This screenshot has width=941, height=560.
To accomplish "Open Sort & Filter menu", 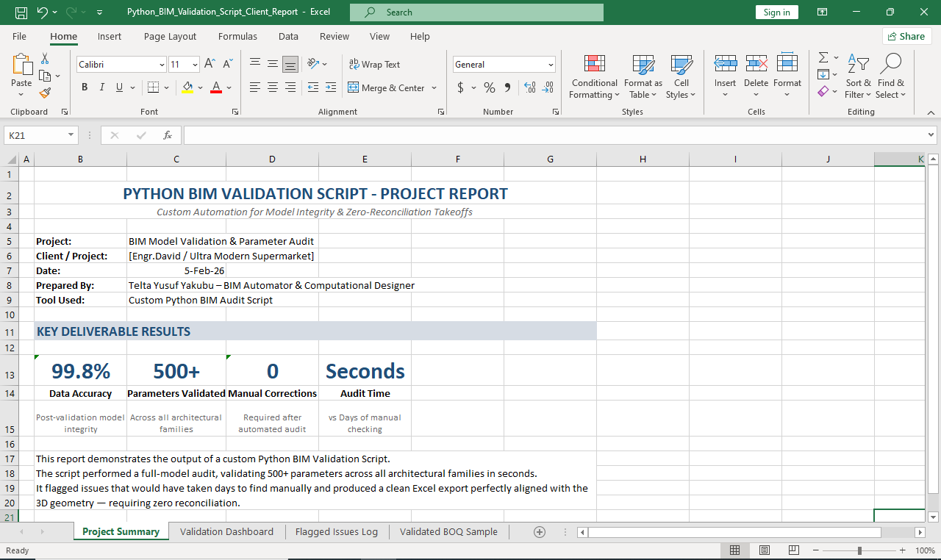I will tap(858, 76).
